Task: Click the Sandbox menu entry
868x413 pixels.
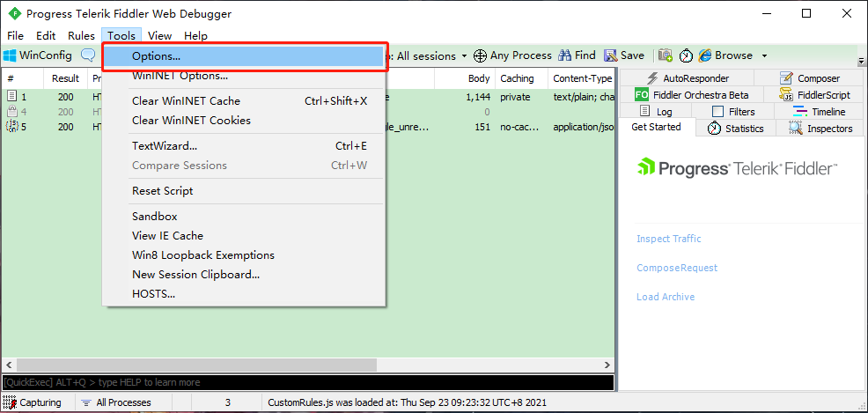Action: coord(244,217)
